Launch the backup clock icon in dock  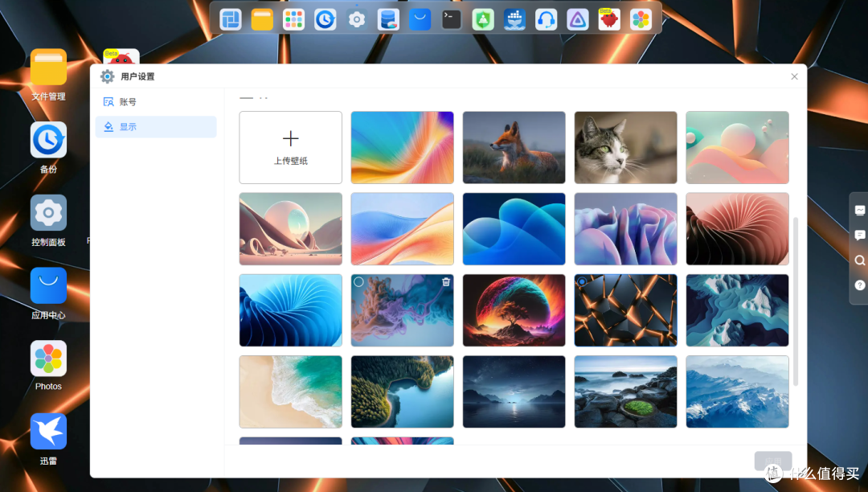325,20
